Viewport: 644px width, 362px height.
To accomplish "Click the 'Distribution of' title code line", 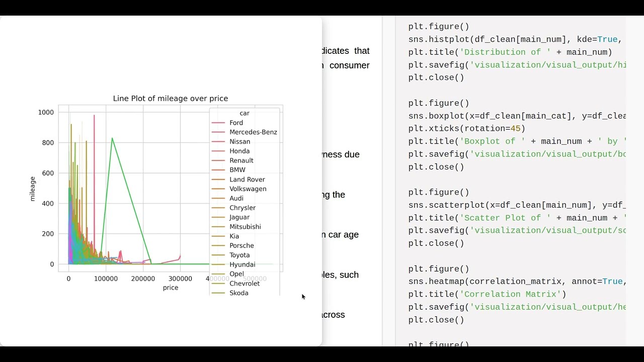I will (510, 52).
